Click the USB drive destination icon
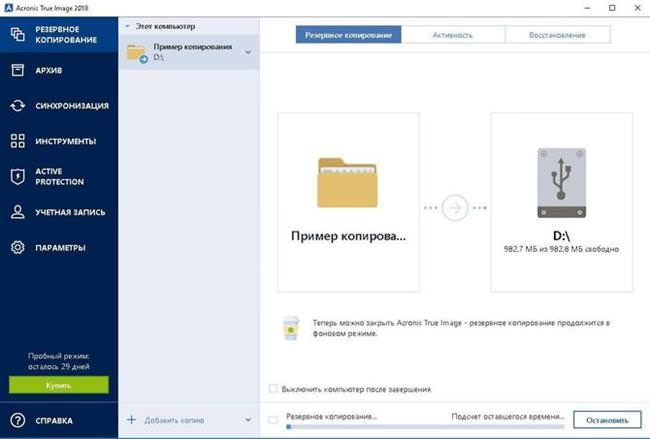The width and height of the screenshot is (650, 439). (562, 183)
